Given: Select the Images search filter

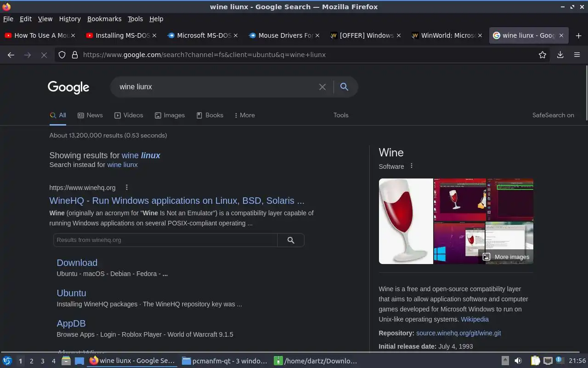Looking at the screenshot, I should tap(170, 115).
